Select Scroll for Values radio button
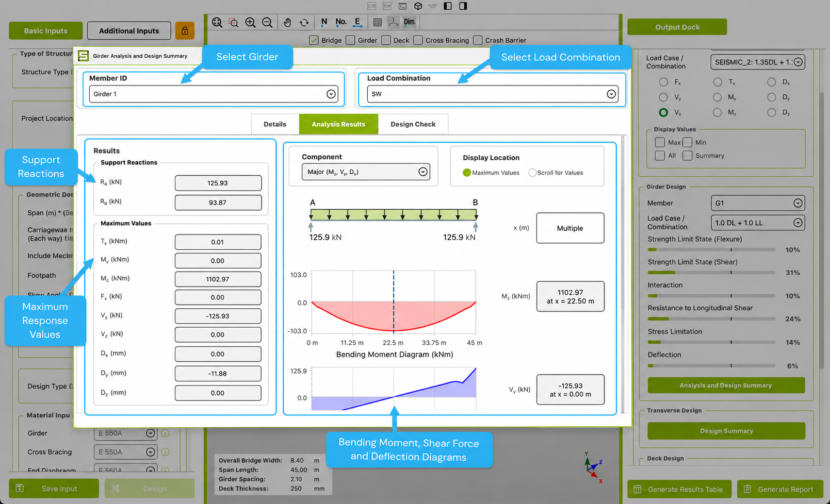 click(532, 173)
